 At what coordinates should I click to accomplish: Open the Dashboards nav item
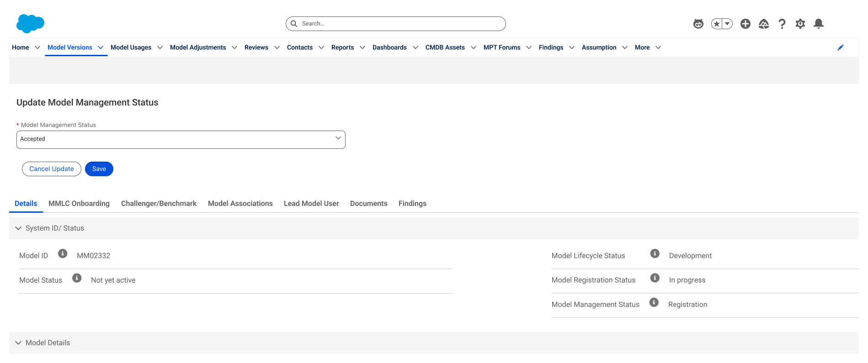click(389, 47)
